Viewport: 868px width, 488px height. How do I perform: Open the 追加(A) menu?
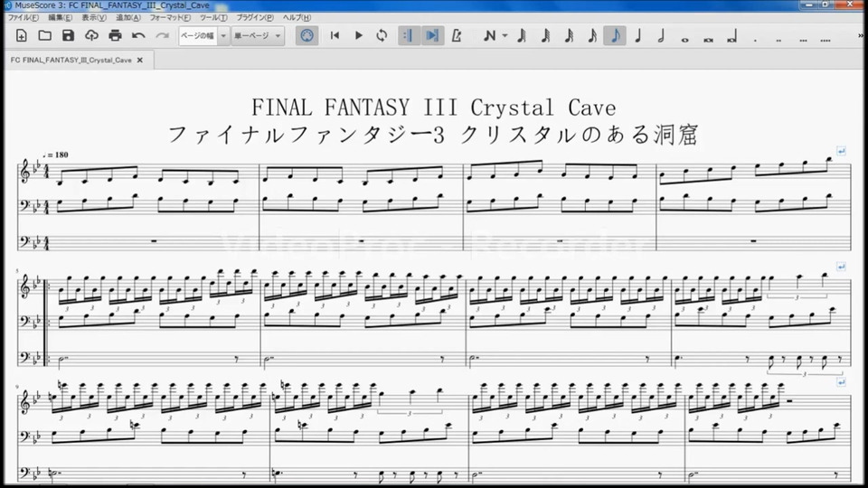[x=127, y=18]
